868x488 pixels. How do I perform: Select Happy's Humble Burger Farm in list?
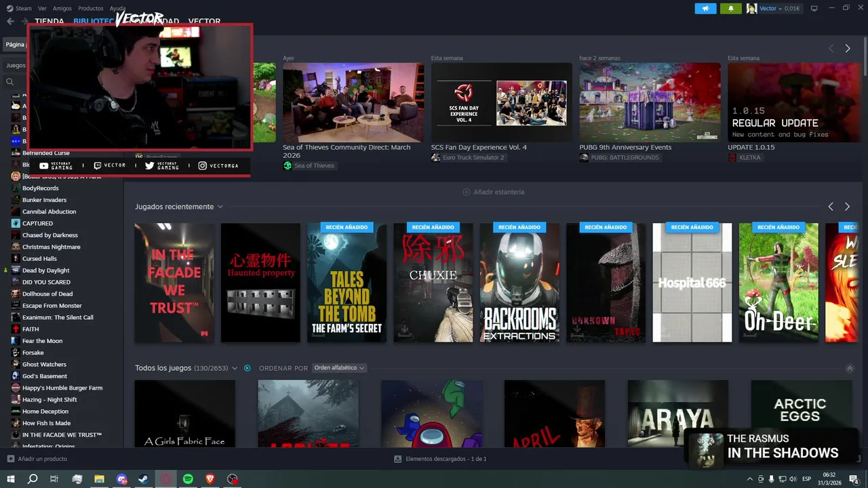coord(62,388)
